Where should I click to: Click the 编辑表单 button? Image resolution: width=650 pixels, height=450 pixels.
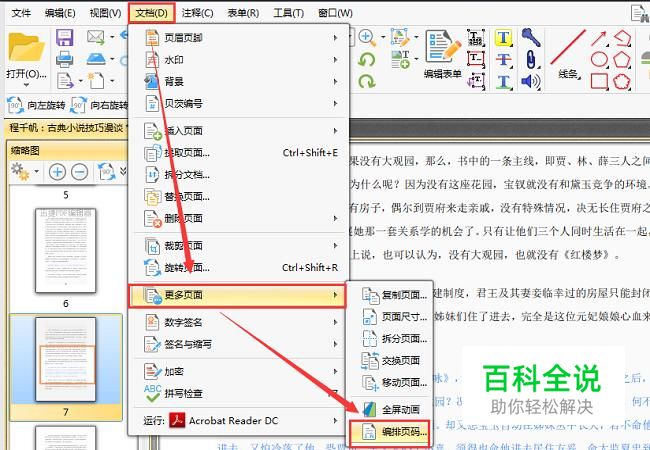pyautogui.click(x=443, y=54)
